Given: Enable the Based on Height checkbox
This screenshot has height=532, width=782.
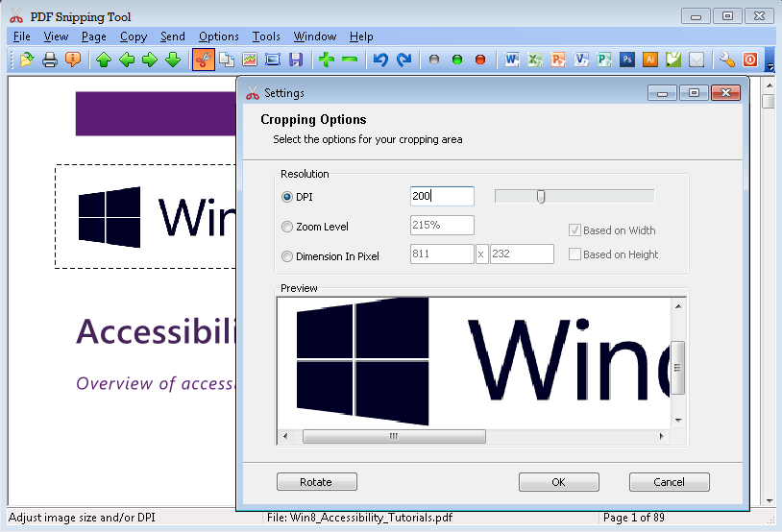Looking at the screenshot, I should [x=574, y=254].
